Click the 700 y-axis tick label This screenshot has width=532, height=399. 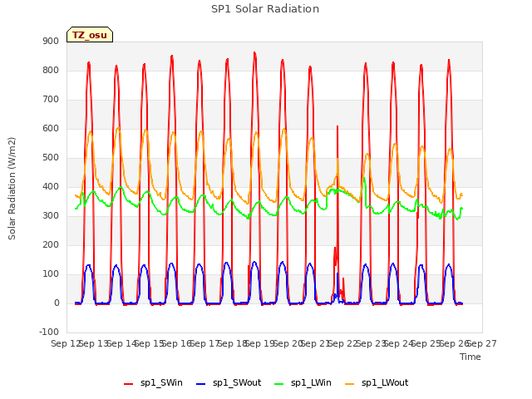pos(51,100)
